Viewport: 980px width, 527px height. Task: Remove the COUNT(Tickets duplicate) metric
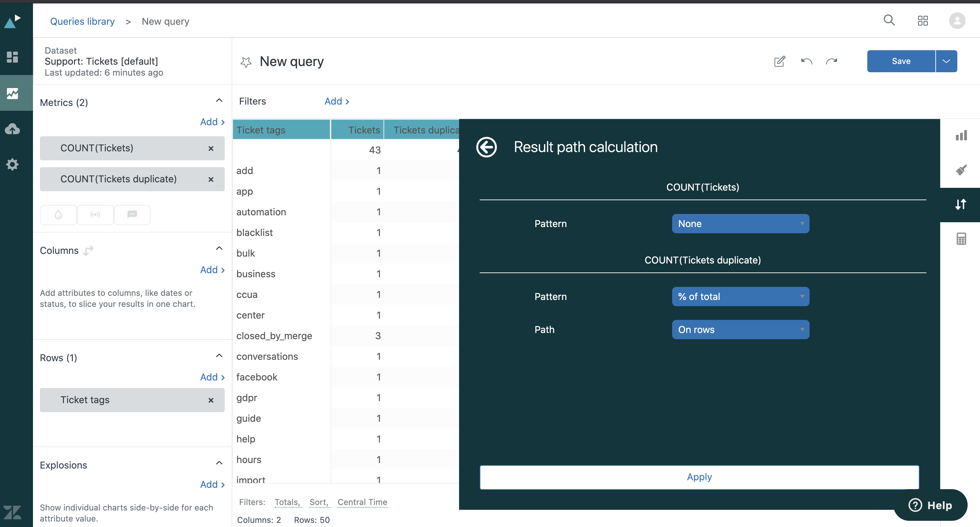(x=211, y=179)
